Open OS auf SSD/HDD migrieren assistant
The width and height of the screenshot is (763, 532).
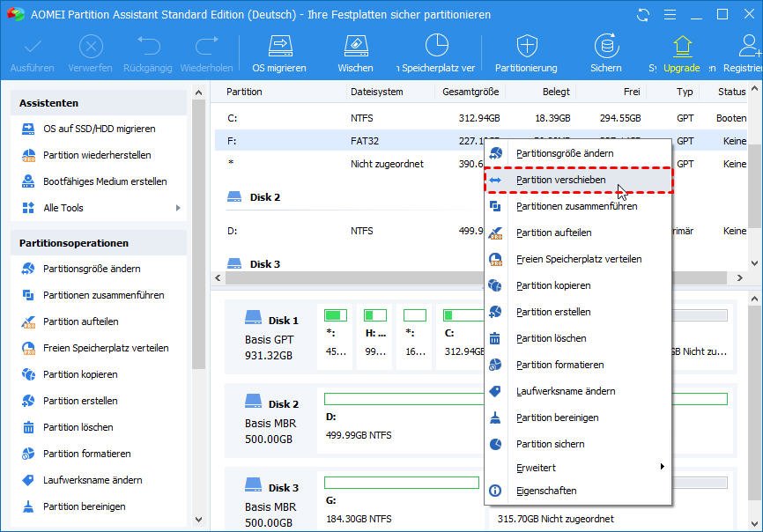[98, 129]
